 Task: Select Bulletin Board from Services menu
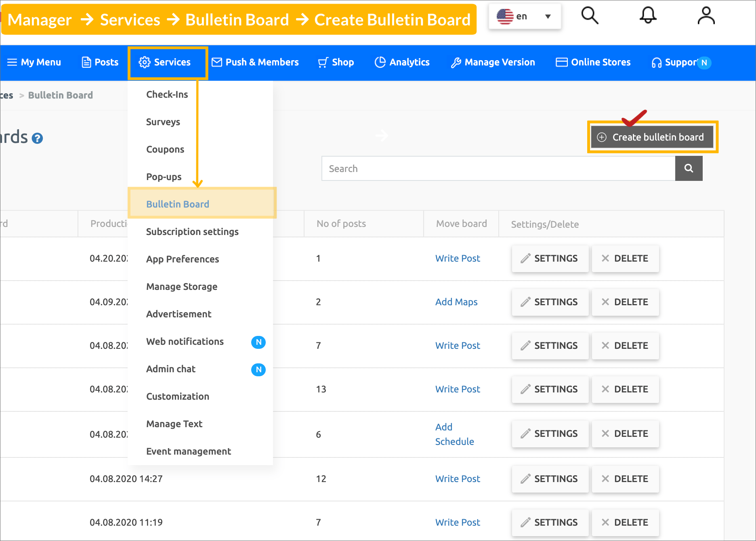(x=178, y=204)
